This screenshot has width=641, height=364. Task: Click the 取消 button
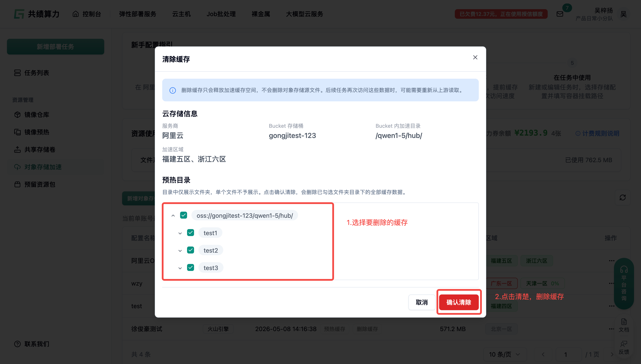pyautogui.click(x=422, y=302)
